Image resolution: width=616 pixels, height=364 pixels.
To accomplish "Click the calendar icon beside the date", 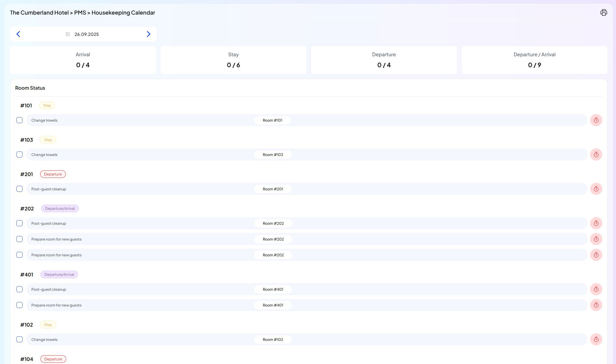I will pos(68,34).
